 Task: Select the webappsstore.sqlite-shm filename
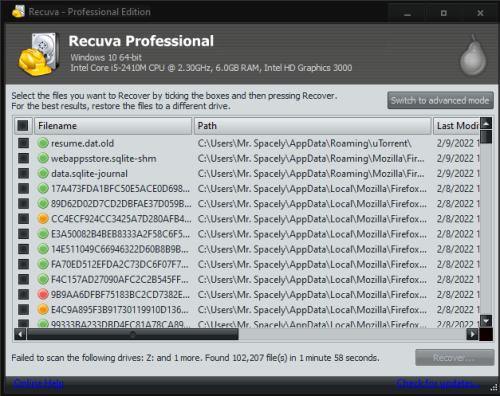103,158
